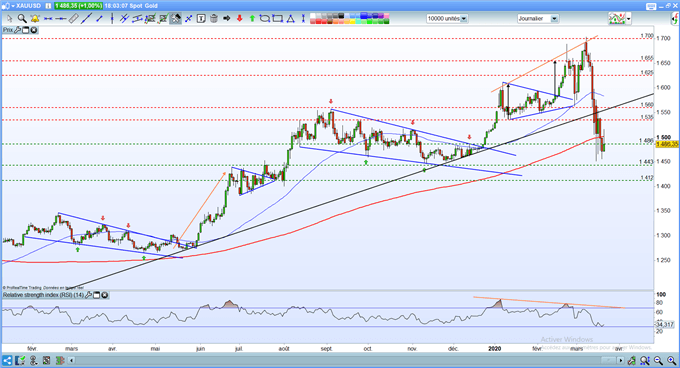The height and width of the screenshot is (368, 680).
Task: Open the Journalier timeframe dropdown
Action: (x=554, y=19)
